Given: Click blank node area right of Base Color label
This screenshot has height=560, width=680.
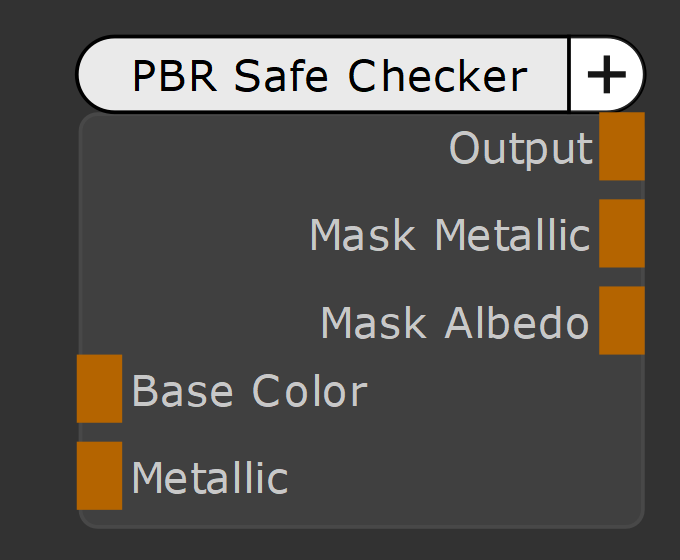Looking at the screenshot, I should point(500,391).
